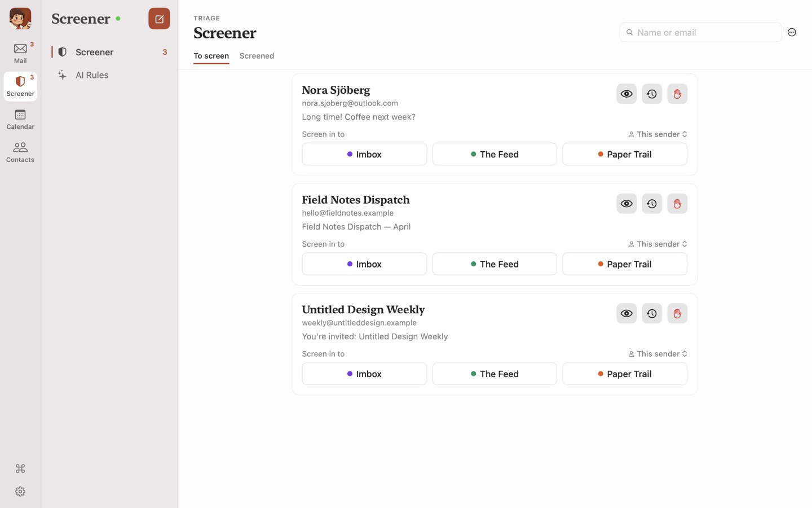Screen Field Notes Dispatch into Imbox
This screenshot has width=812, height=508.
click(364, 264)
